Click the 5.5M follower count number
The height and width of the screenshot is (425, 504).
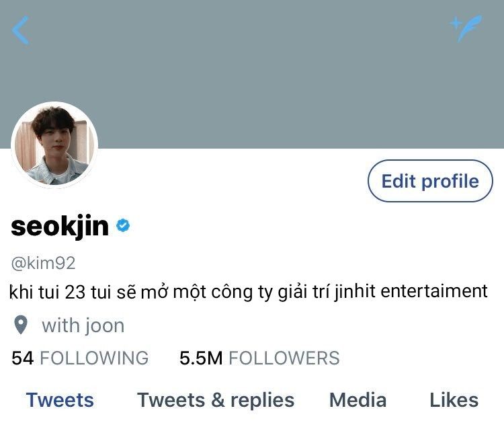tap(201, 358)
